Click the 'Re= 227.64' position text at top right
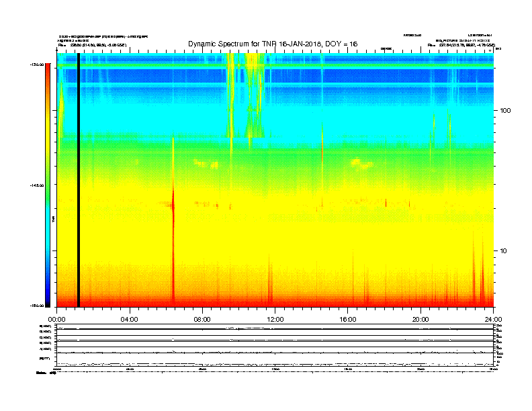Viewport: 532px width, 411px height. [461, 45]
